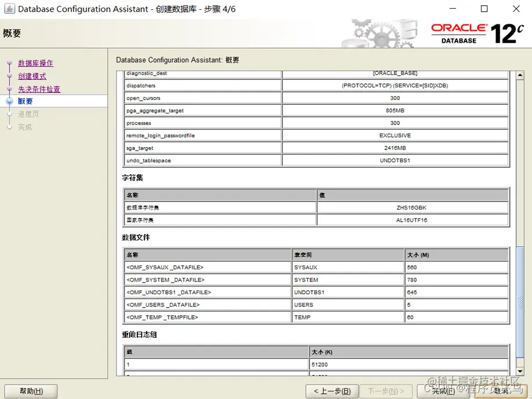Open the 先决条件检查 step link

[39, 89]
